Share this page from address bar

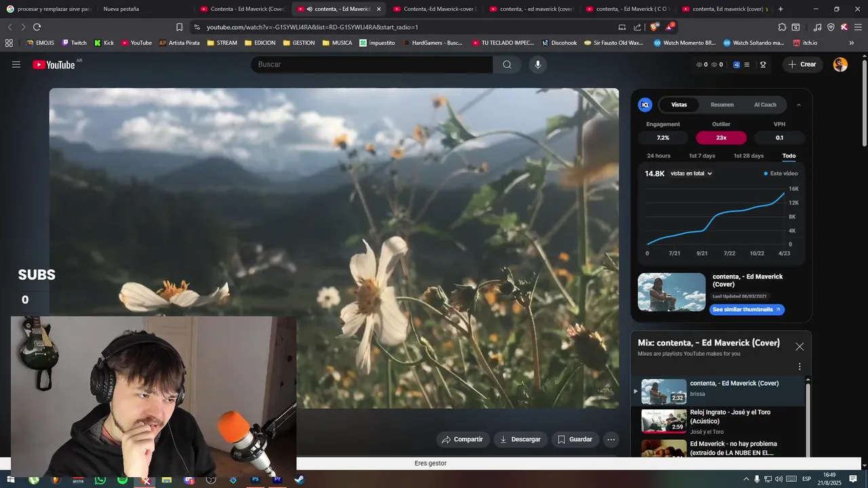point(637,27)
